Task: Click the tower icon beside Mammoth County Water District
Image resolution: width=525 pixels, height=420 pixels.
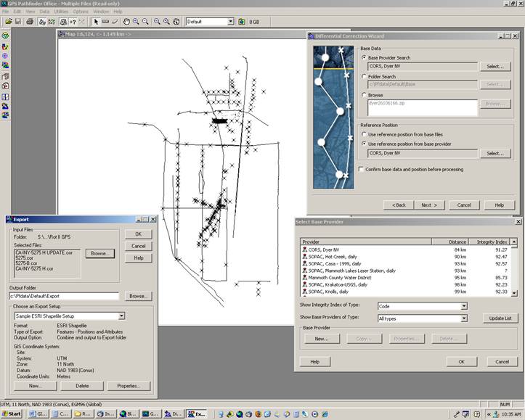Action: click(305, 277)
